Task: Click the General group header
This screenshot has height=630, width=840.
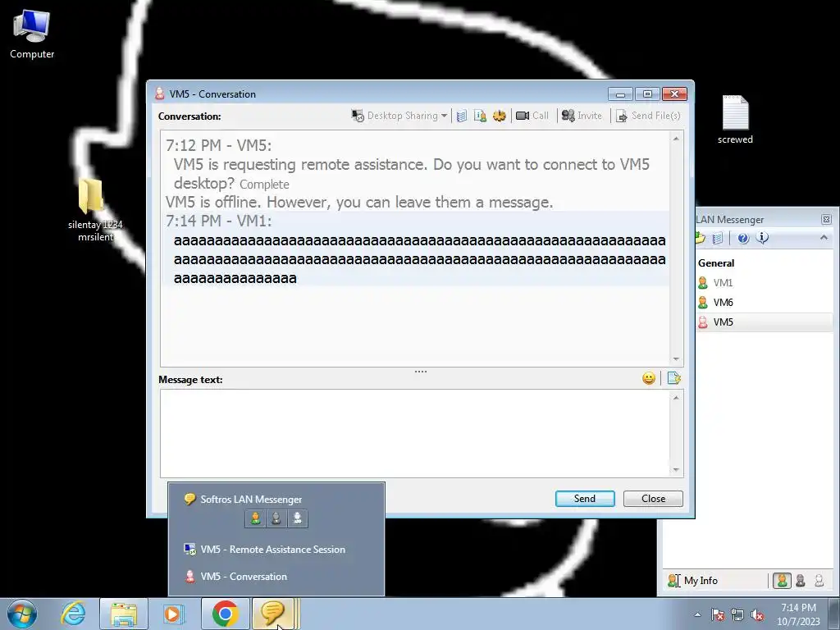Action: point(716,263)
